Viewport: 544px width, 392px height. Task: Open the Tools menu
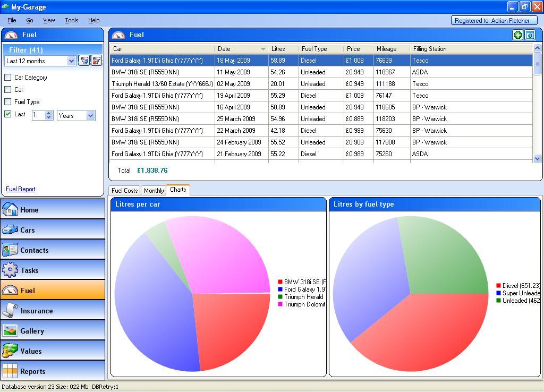71,20
